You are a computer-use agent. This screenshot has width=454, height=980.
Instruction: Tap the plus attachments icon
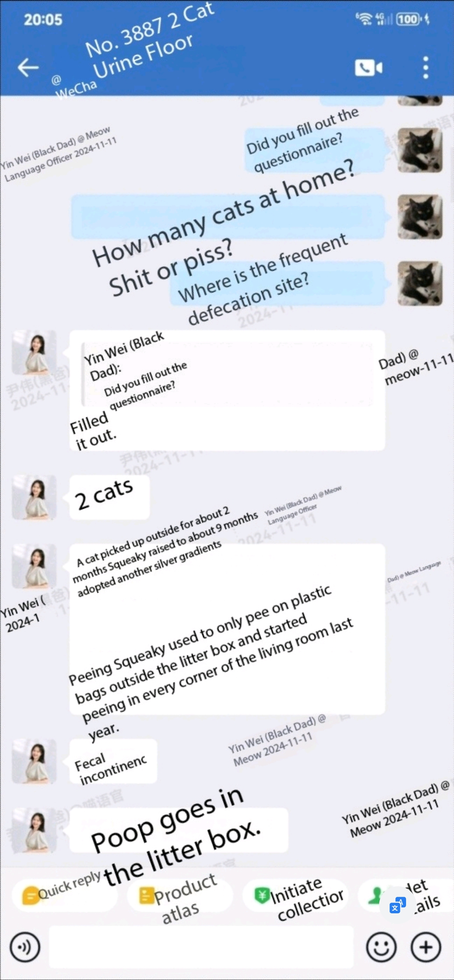pyautogui.click(x=426, y=947)
